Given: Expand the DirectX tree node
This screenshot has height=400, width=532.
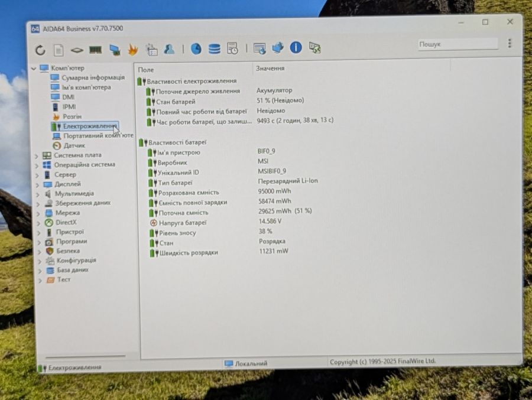Looking at the screenshot, I should 39,223.
